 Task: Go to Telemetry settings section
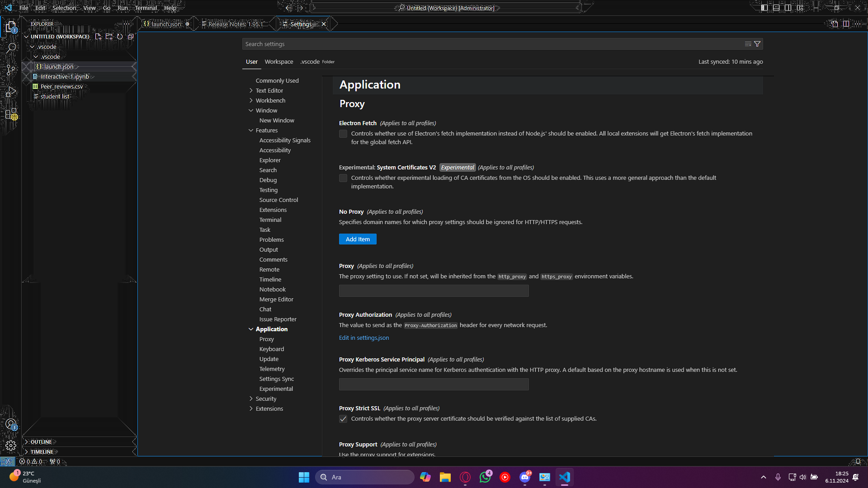[272, 369]
